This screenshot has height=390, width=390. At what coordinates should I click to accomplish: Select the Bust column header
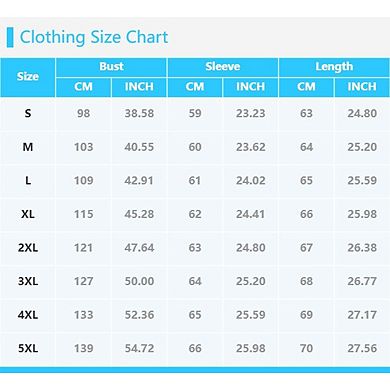(111, 67)
